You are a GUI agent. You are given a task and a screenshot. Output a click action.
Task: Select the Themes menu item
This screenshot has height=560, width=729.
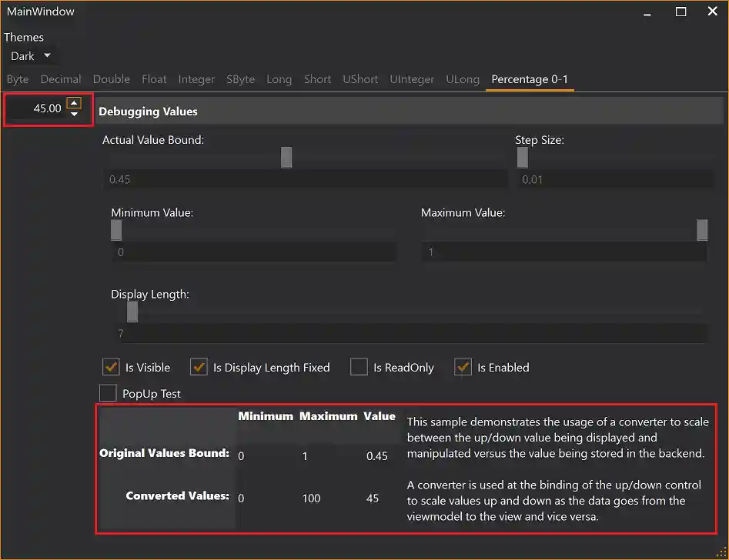24,37
